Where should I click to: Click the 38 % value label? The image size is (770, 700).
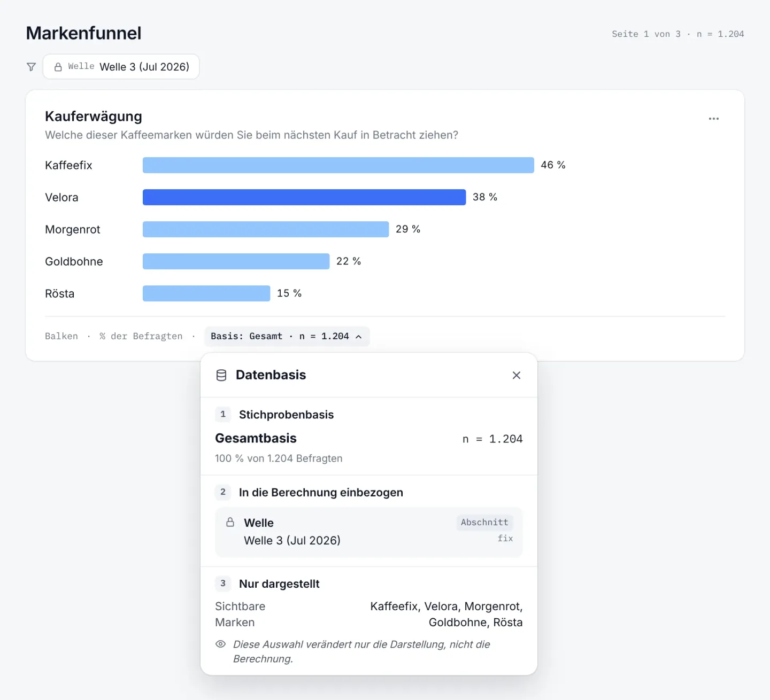(x=485, y=197)
